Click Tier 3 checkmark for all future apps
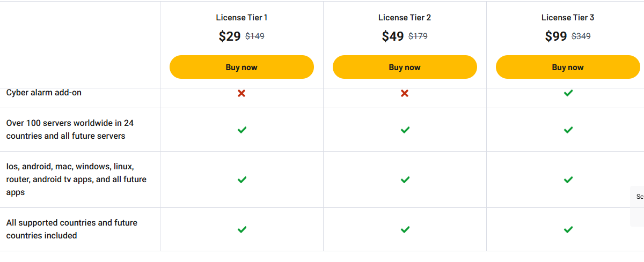The height and width of the screenshot is (262, 644). (x=568, y=179)
